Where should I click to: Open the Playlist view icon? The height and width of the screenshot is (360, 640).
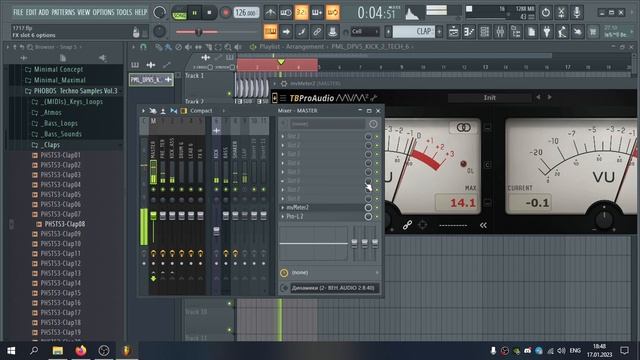pos(453,31)
